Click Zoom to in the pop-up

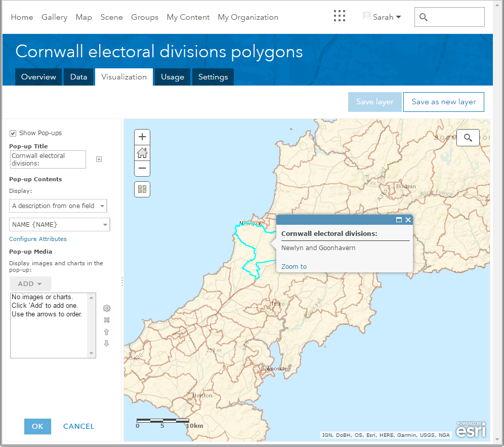294,267
